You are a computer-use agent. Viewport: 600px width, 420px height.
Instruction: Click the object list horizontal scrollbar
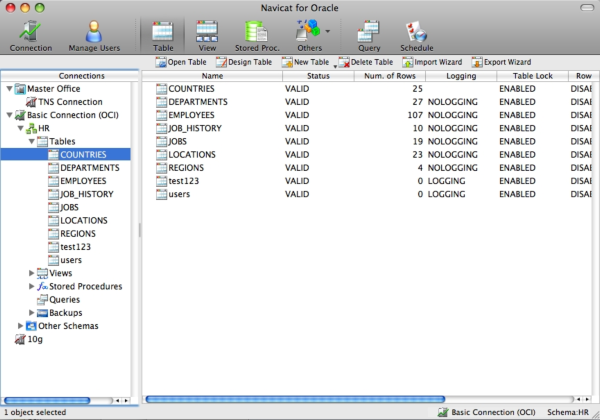click(x=295, y=399)
